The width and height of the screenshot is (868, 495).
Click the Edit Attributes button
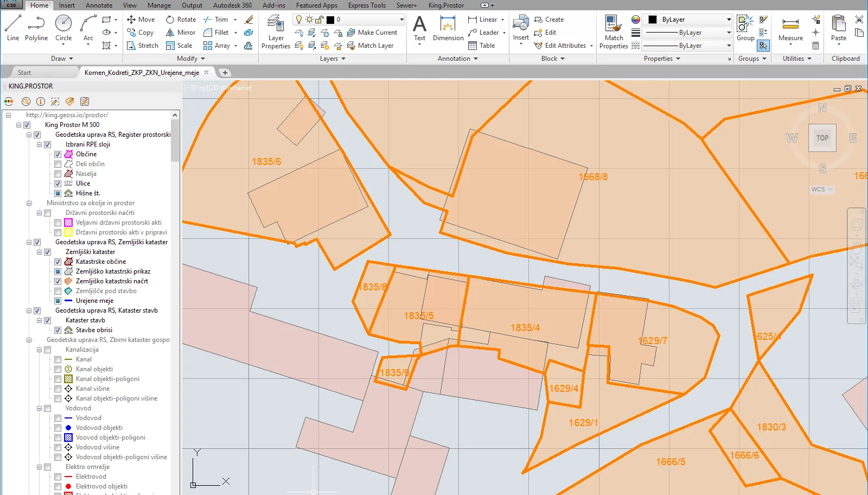(565, 46)
